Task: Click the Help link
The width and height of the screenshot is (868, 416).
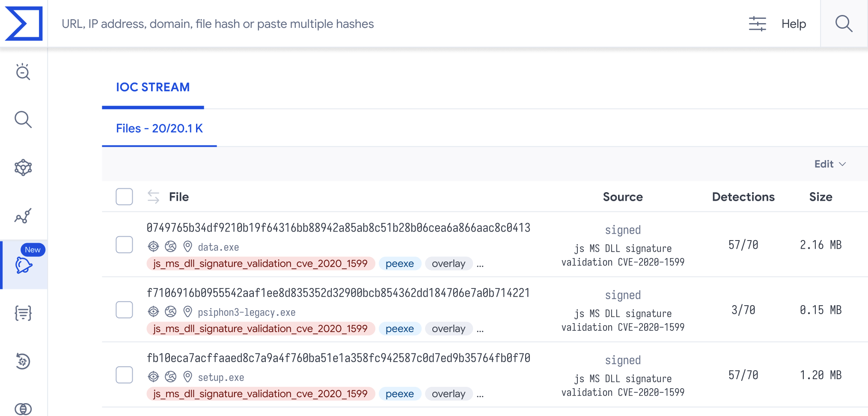Action: (794, 24)
